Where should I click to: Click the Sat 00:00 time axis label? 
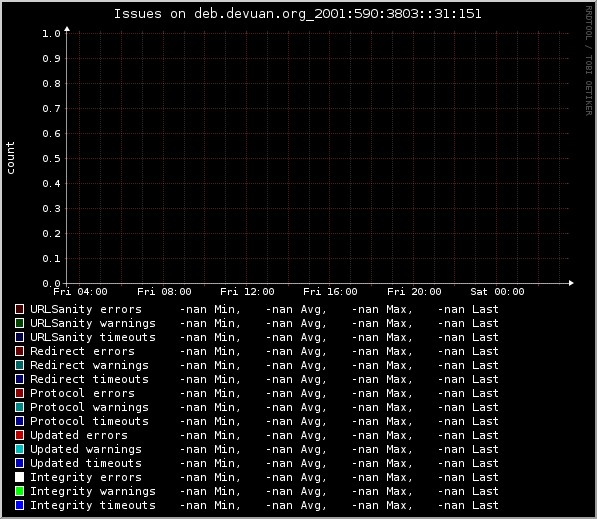[x=497, y=292]
